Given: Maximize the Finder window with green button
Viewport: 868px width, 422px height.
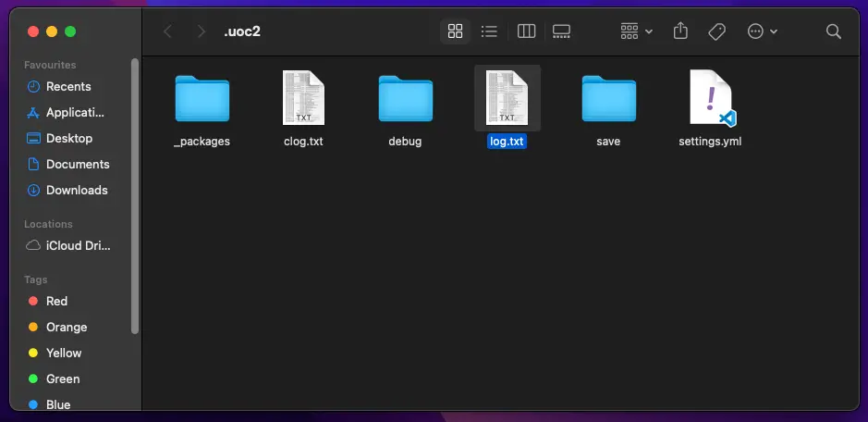Looking at the screenshot, I should point(70,31).
